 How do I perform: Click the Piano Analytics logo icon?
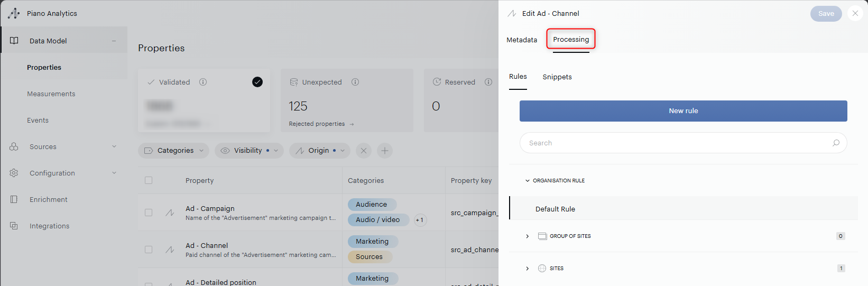tap(14, 13)
